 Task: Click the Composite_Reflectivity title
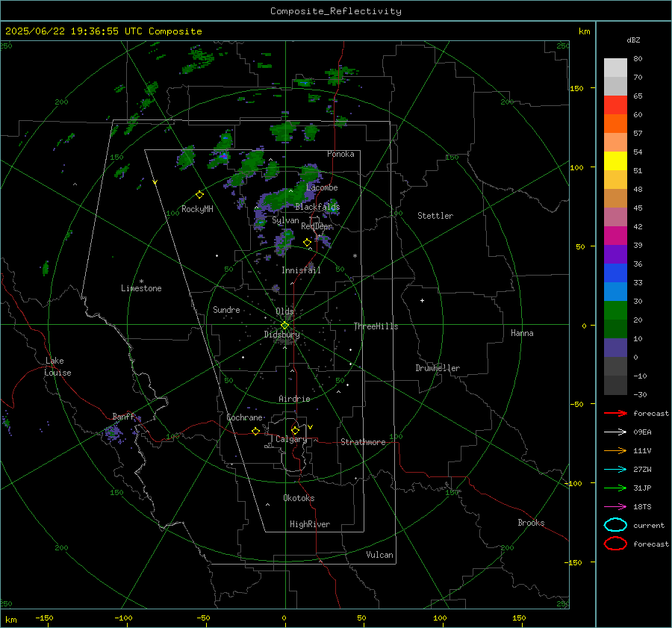pos(335,11)
